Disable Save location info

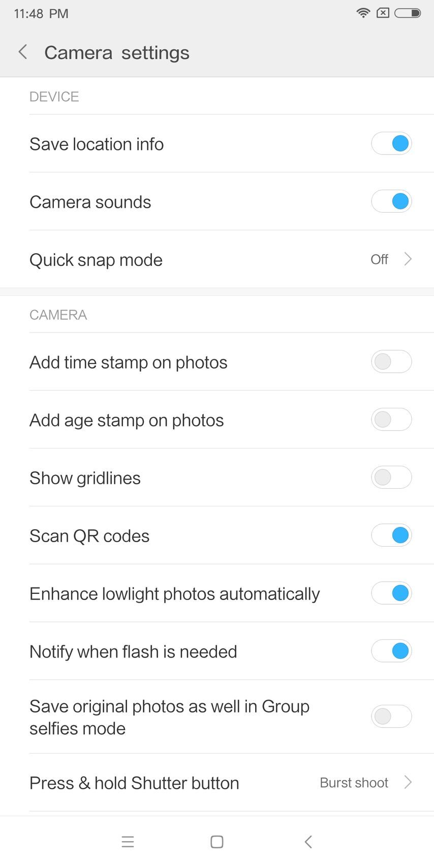(x=391, y=143)
